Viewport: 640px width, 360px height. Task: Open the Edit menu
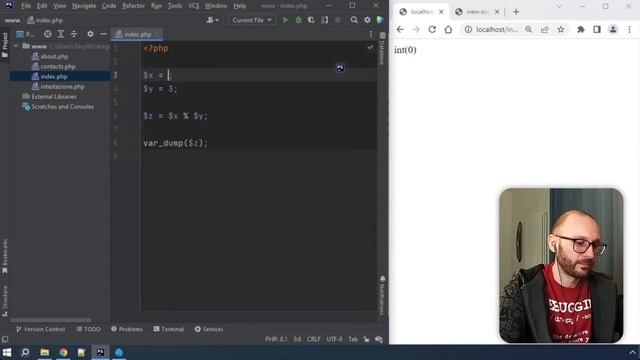tap(42, 6)
